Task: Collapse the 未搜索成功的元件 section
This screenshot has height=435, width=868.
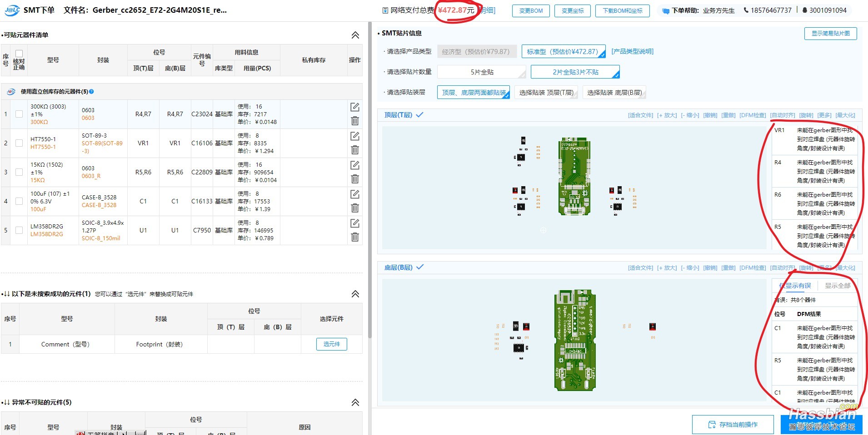Action: (x=355, y=294)
